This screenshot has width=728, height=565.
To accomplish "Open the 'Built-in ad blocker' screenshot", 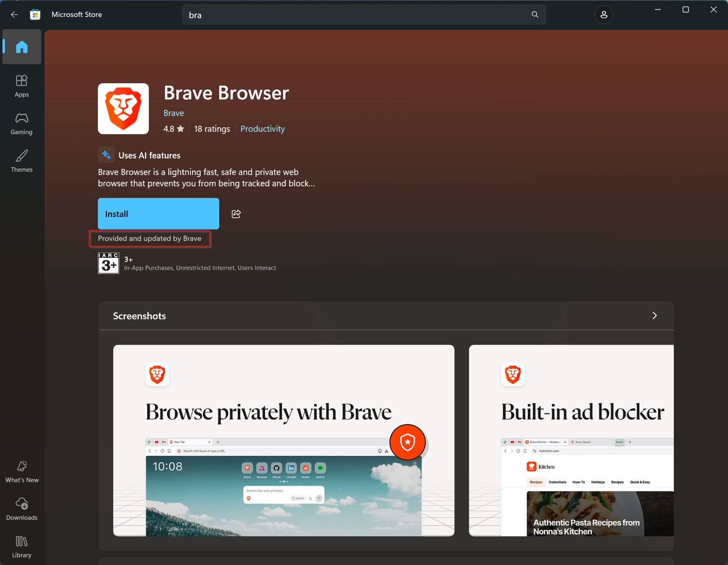I will pos(571,441).
